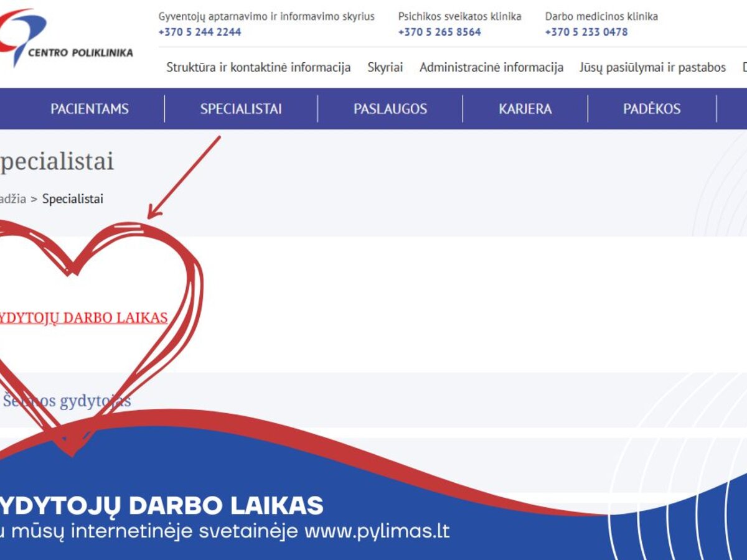Open the PADĖKOS menu item
The height and width of the screenshot is (560, 747).
[652, 109]
